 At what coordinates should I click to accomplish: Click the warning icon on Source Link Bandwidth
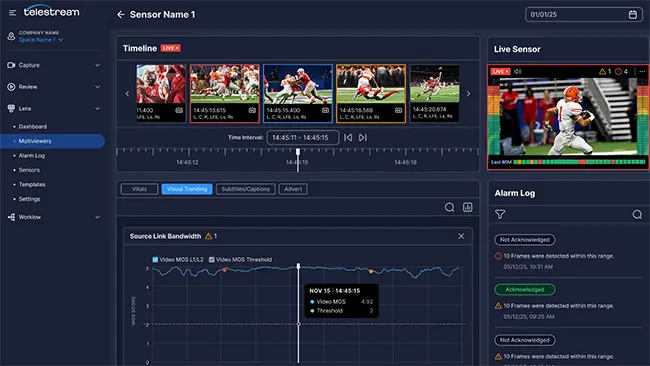point(209,236)
